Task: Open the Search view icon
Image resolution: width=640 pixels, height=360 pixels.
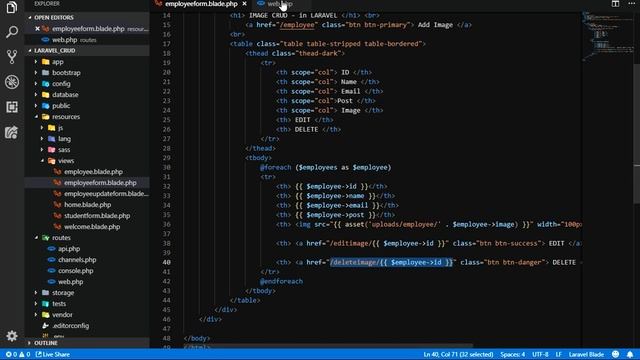Action: [x=12, y=32]
